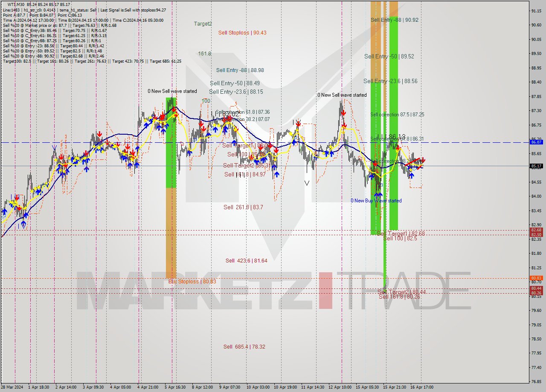Image resolution: width=546 pixels, height=392 pixels.
Task: Select the '0 New Buy Wave started' label
Action: [x=376, y=201]
